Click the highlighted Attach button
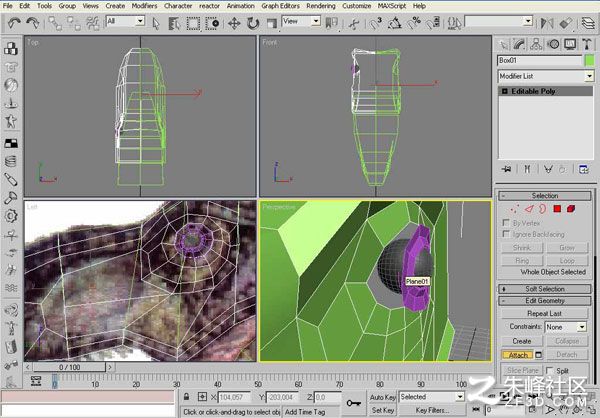600x418 pixels. coord(518,355)
